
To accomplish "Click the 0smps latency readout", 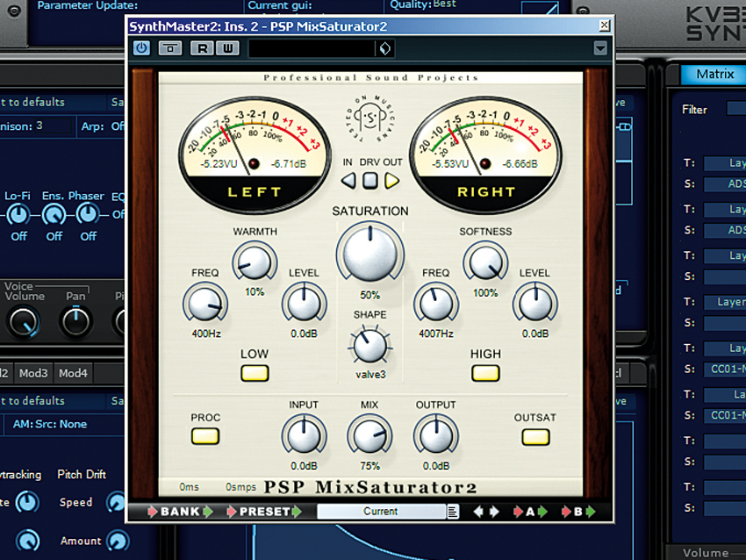I will click(240, 487).
